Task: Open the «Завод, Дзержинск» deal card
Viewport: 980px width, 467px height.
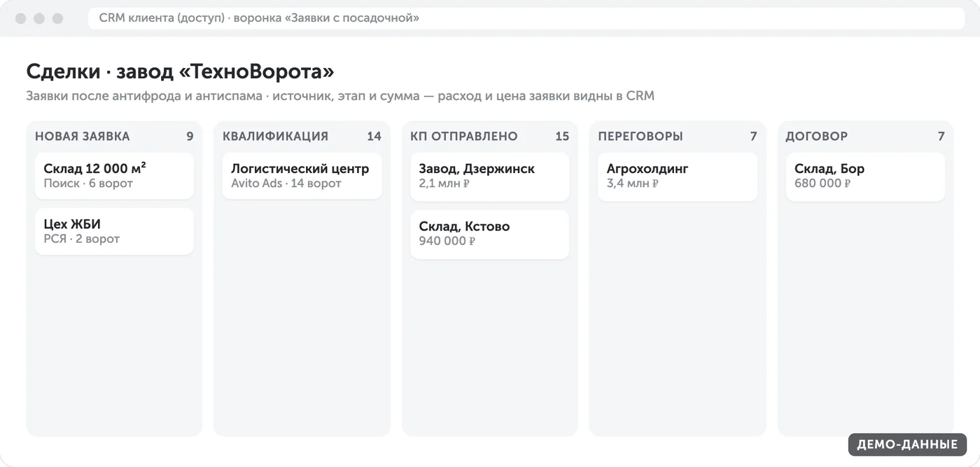Action: 489,177
